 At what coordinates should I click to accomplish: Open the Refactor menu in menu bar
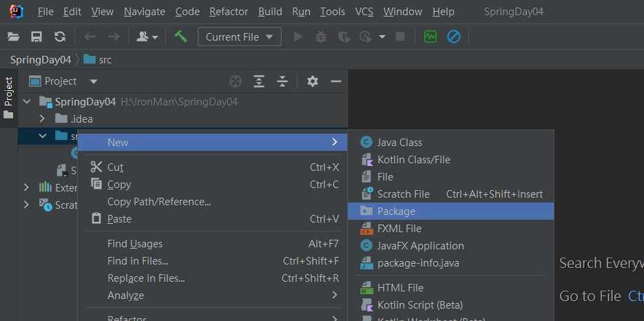[229, 12]
